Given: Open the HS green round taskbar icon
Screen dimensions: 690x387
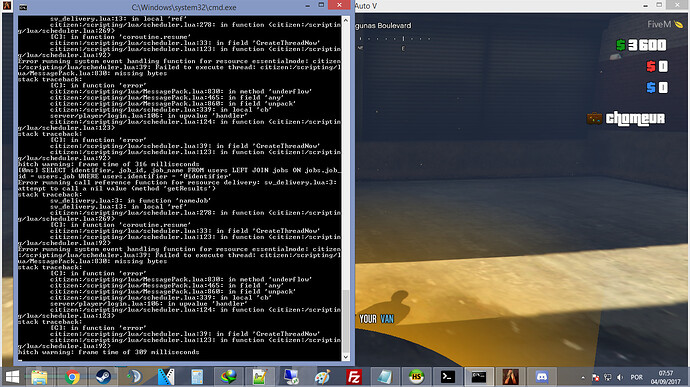Looking at the screenshot, I should click(x=416, y=377).
